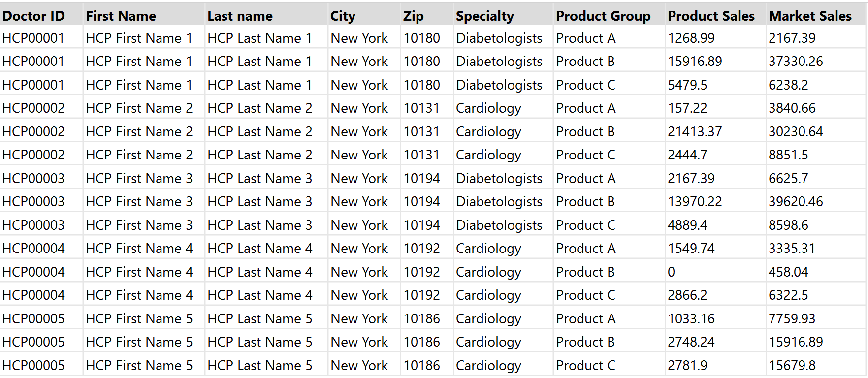
Task: Select the Market Sales value 39620.46
Action: click(796, 201)
